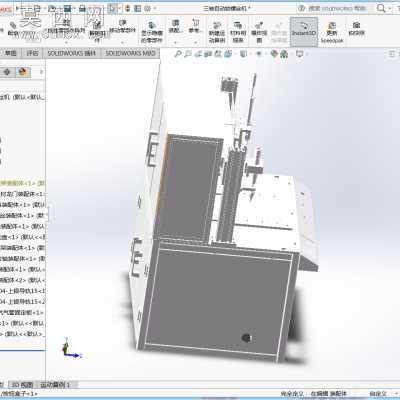Click Show Hidden Components tool
This screenshot has height=400, width=400.
coord(152,32)
